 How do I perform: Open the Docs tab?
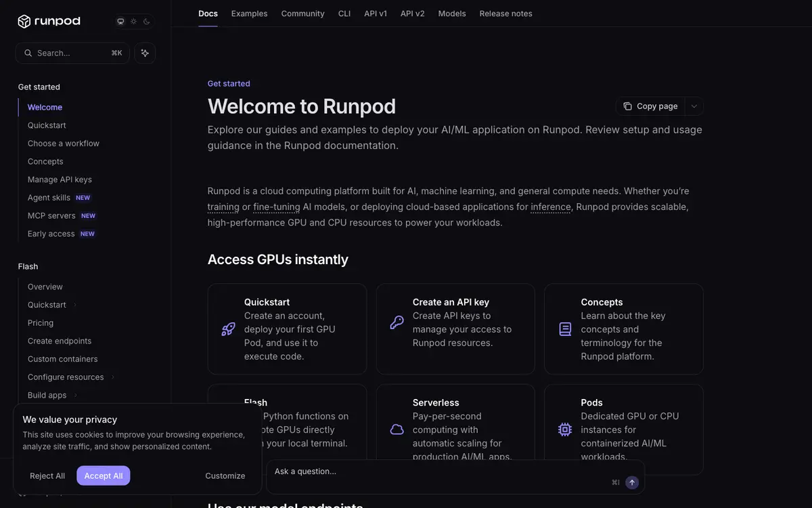[x=208, y=14]
